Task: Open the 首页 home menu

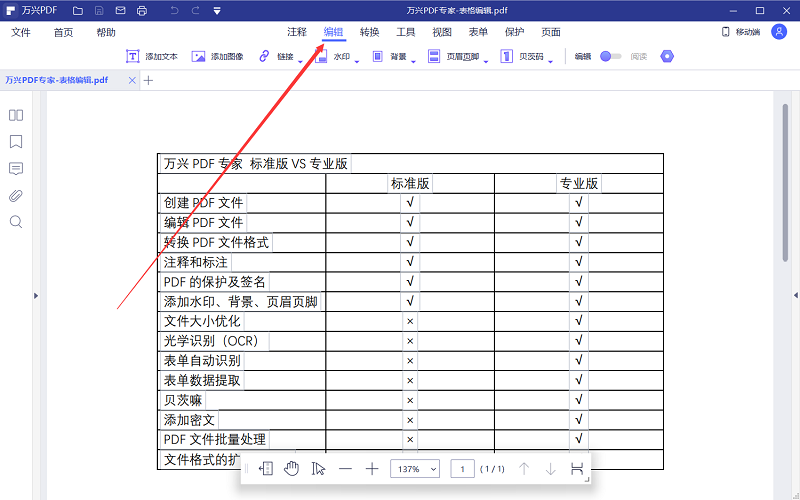Action: click(x=63, y=32)
